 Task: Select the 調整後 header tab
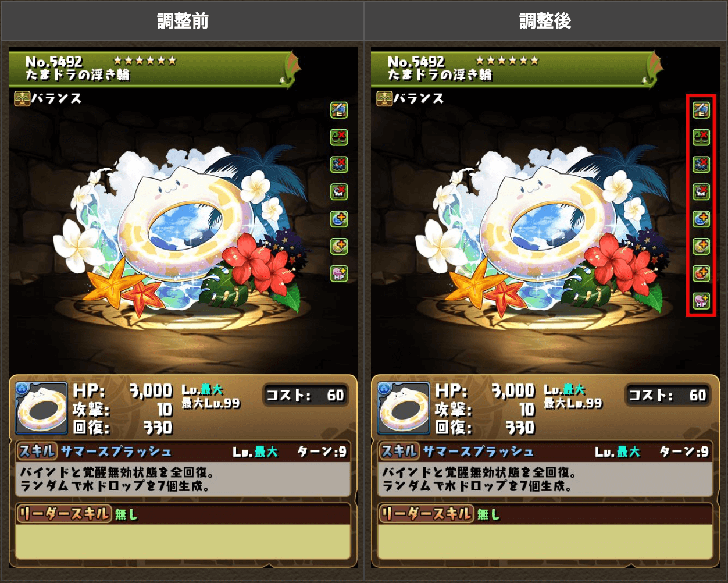click(545, 21)
